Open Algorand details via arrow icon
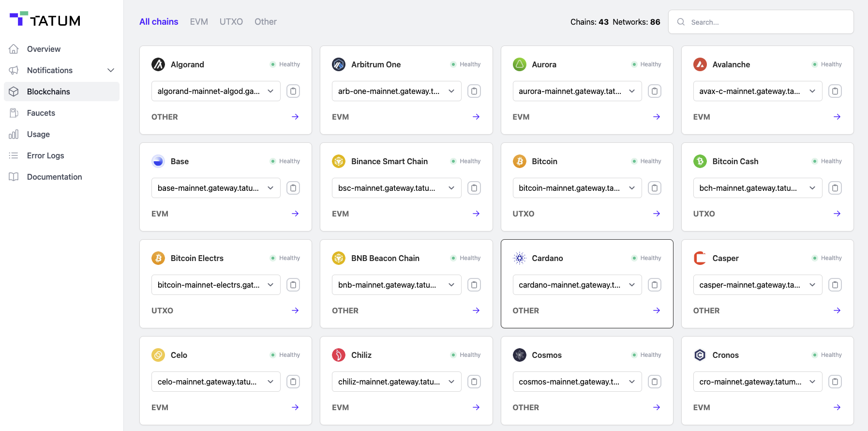 point(295,117)
